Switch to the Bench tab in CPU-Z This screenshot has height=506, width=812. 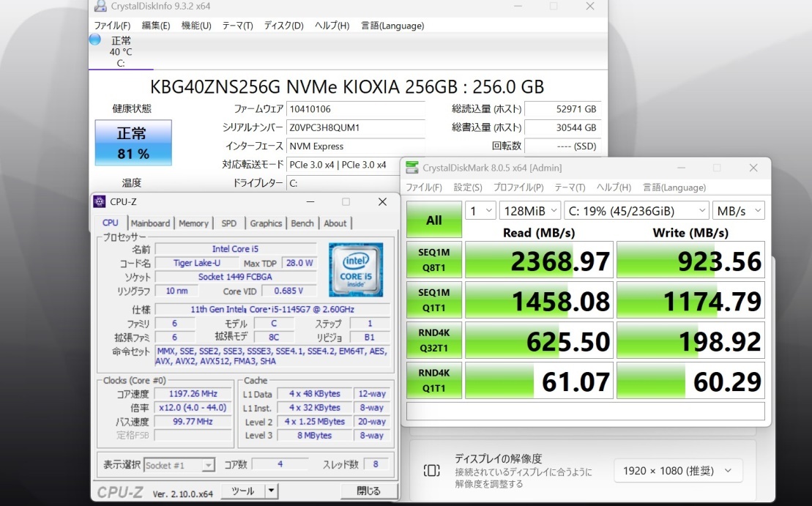(302, 223)
